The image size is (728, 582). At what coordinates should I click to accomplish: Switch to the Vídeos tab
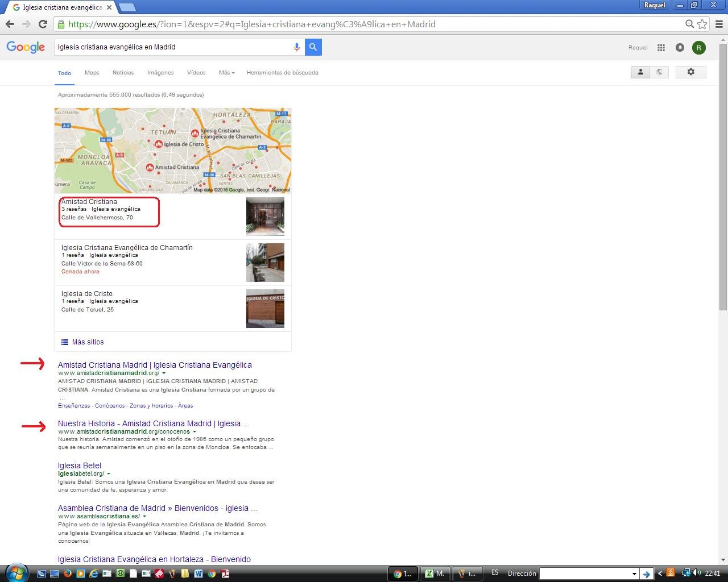tap(196, 73)
